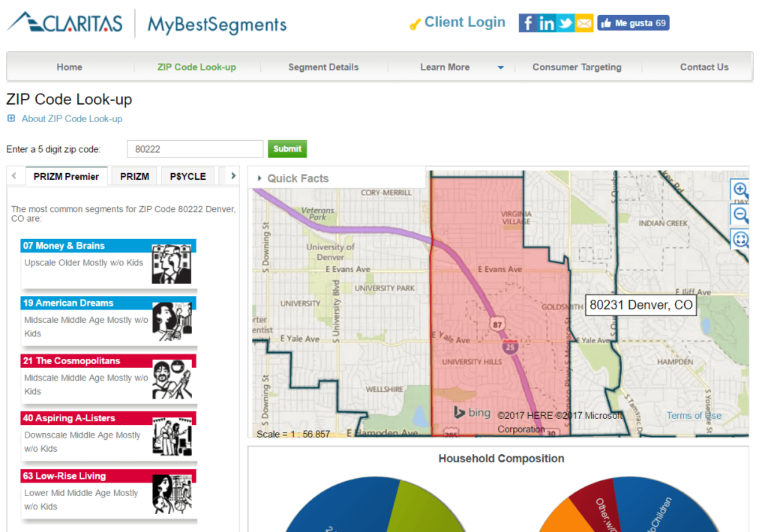Share by email envelope icon
The image size is (768, 532).
[583, 23]
